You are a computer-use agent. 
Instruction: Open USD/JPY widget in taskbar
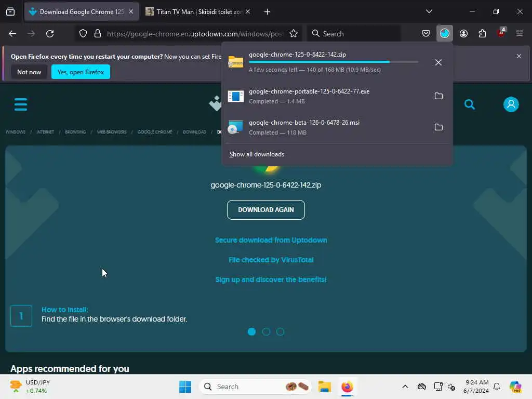point(30,387)
